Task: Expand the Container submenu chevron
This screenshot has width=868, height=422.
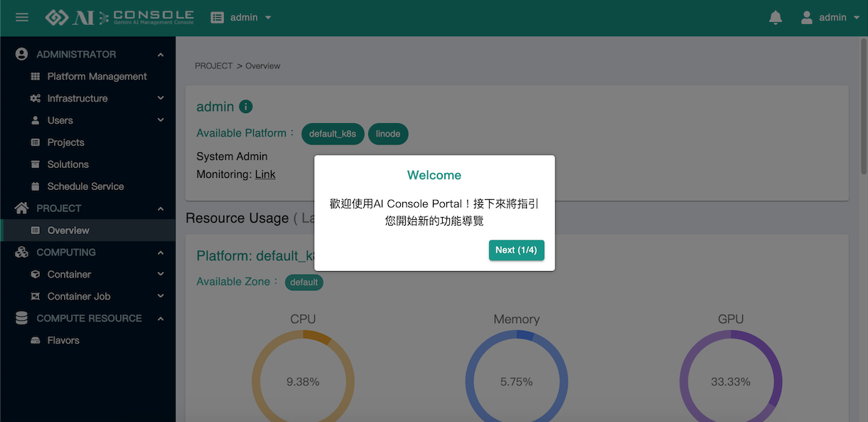Action: (161, 274)
